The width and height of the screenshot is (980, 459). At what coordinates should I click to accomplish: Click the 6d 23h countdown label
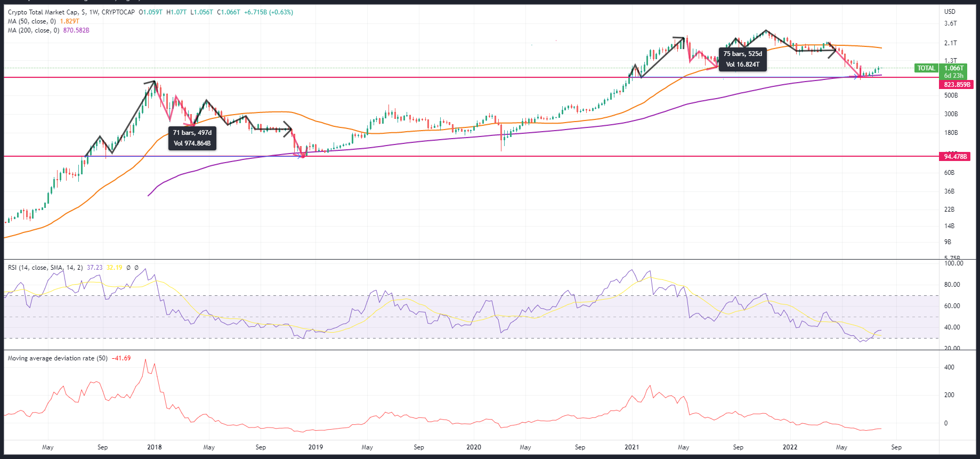(x=954, y=76)
